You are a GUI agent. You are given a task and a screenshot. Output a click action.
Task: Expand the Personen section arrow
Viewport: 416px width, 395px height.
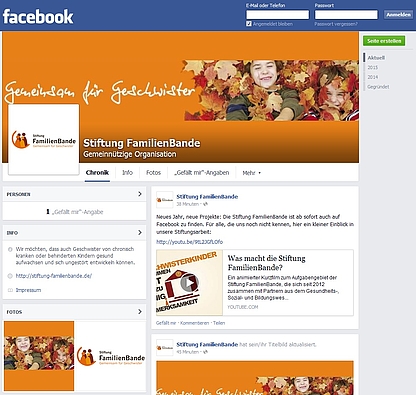click(140, 194)
